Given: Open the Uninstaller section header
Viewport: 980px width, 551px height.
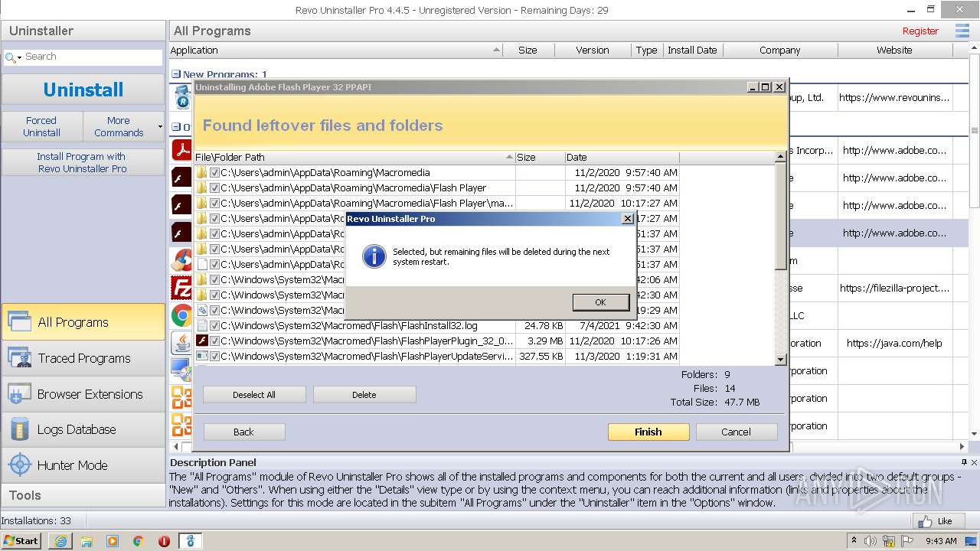Looking at the screenshot, I should point(83,31).
